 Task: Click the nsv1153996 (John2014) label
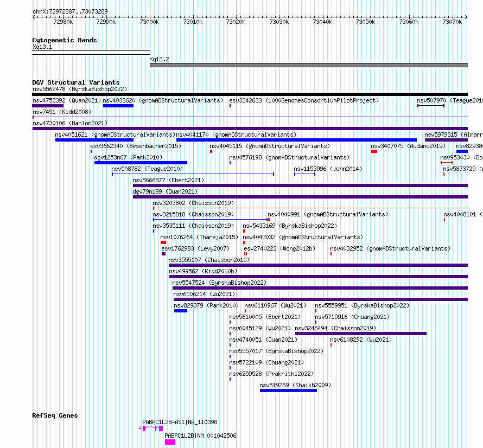click(328, 169)
